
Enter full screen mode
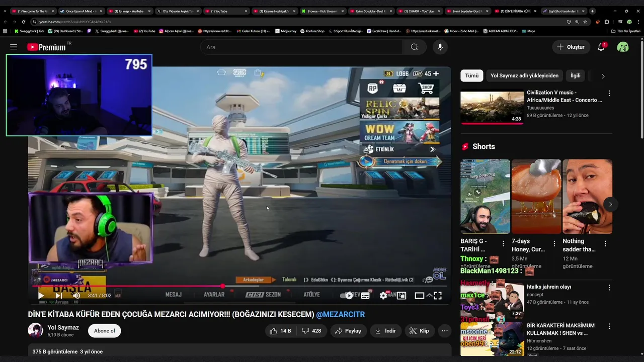[438, 296]
